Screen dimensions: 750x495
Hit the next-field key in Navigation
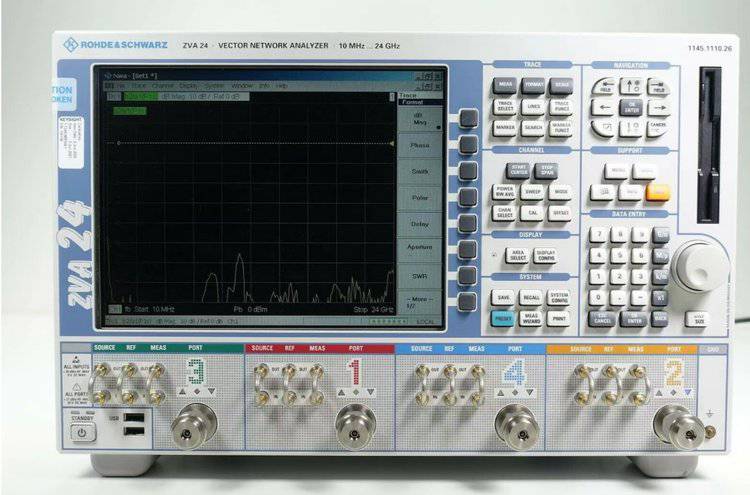click(x=659, y=87)
